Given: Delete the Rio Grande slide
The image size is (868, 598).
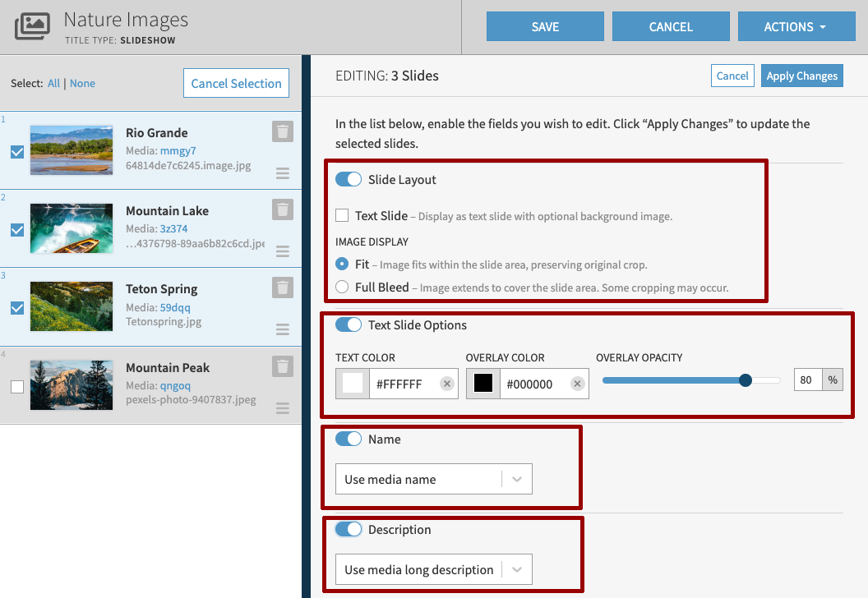Looking at the screenshot, I should click(x=282, y=132).
